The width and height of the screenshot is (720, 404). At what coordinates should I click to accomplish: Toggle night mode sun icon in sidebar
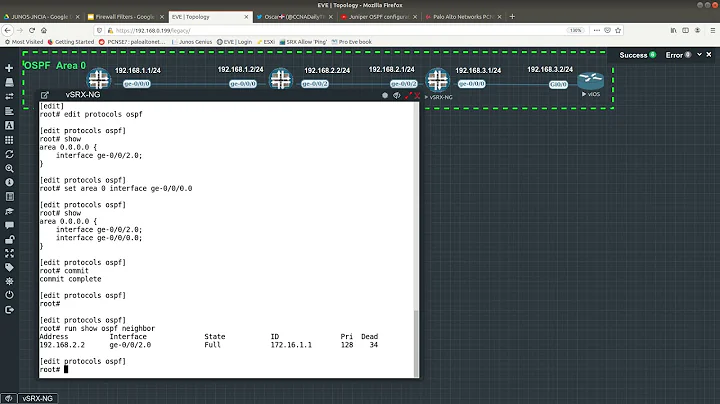[9, 281]
